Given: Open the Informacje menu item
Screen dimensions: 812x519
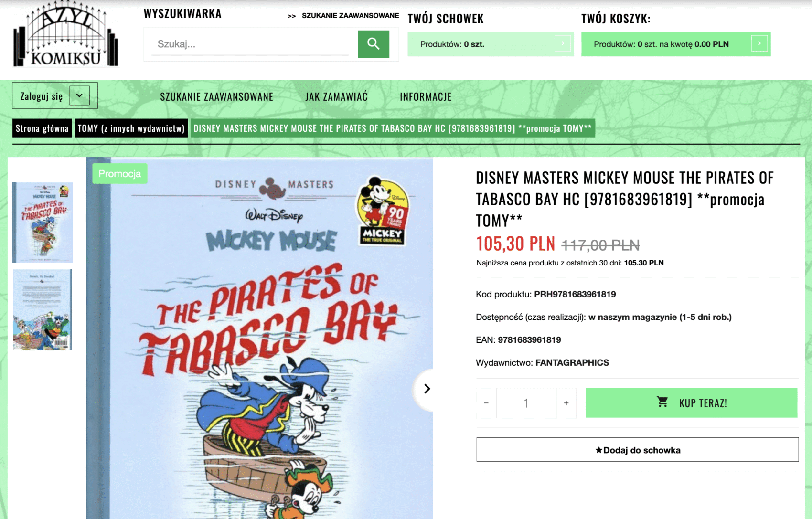Looking at the screenshot, I should [426, 96].
